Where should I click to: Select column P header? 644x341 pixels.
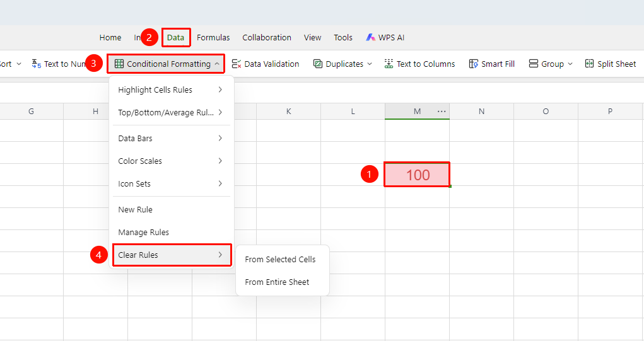[x=611, y=111]
